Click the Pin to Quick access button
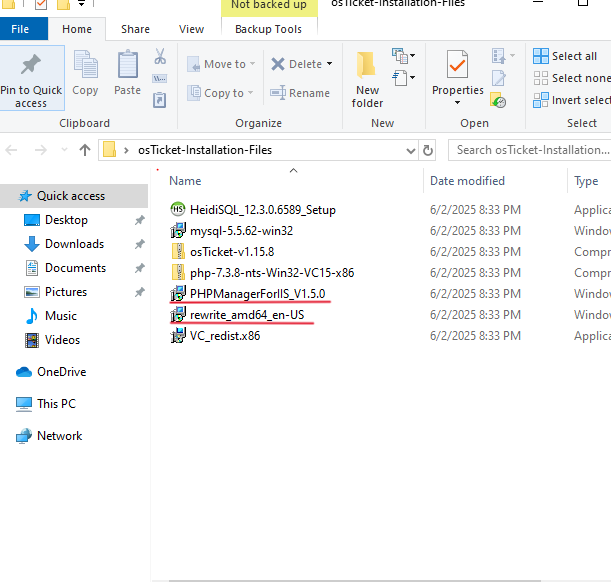This screenshot has height=582, width=611. click(32, 78)
